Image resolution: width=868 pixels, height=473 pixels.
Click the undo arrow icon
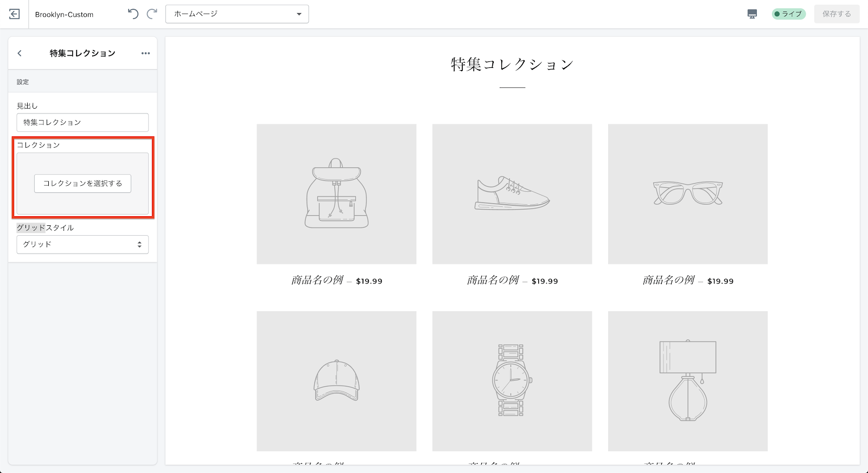[x=133, y=14]
